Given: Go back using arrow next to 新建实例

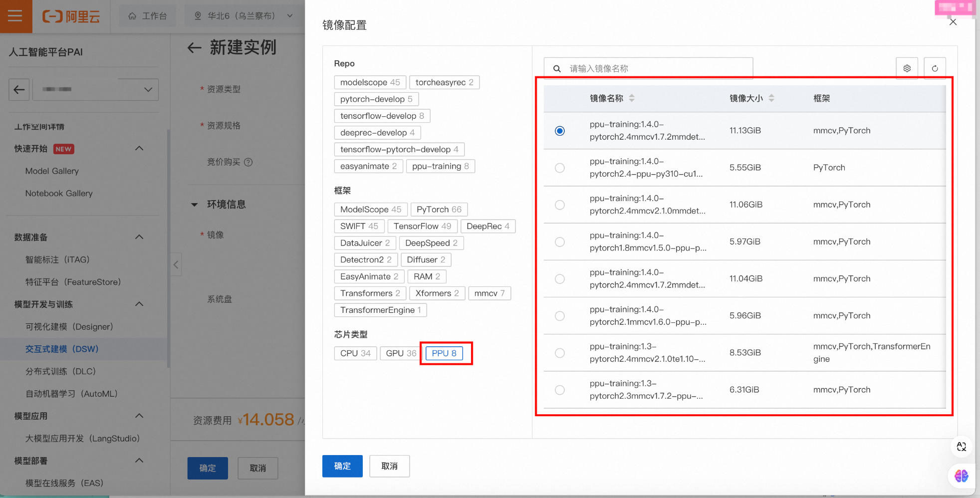Looking at the screenshot, I should coord(194,48).
